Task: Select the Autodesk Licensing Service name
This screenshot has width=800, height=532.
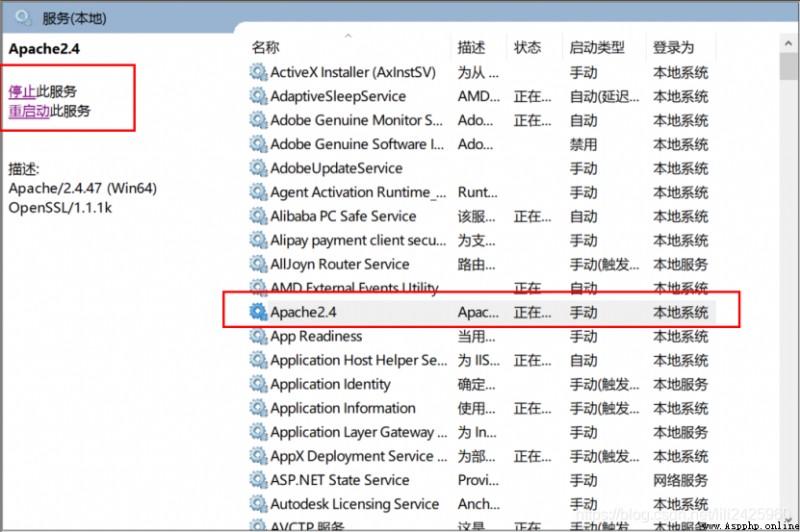Action: [x=355, y=504]
